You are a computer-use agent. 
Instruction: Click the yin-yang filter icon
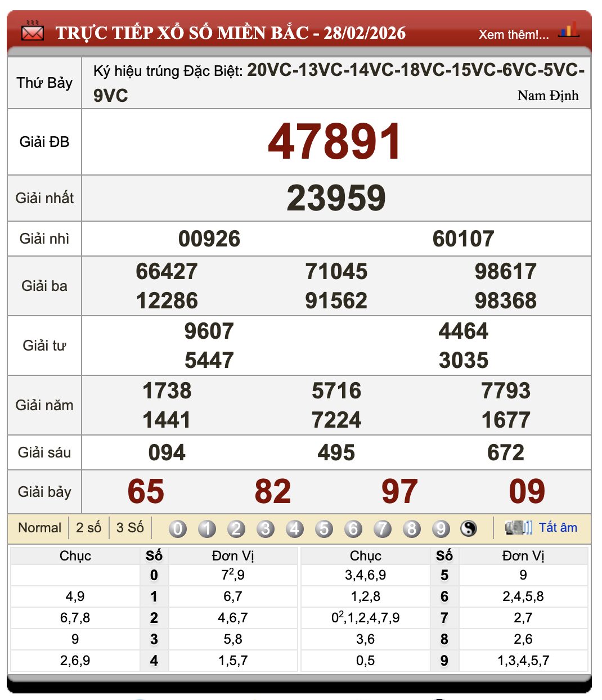click(469, 528)
